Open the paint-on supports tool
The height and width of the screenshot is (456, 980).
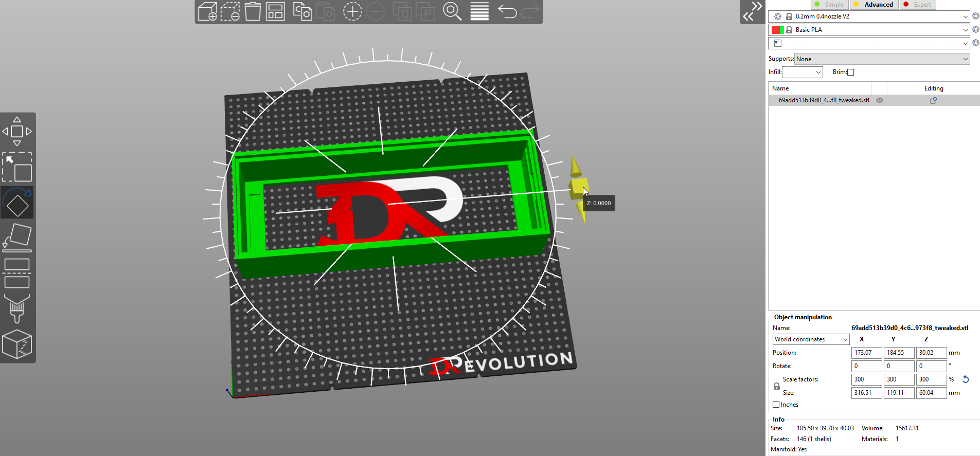pyautogui.click(x=17, y=308)
